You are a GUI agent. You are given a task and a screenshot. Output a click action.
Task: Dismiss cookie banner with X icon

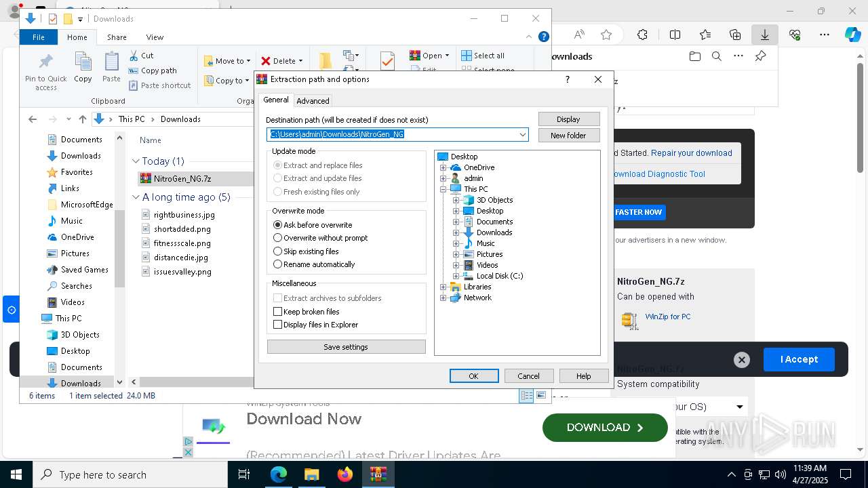(x=742, y=360)
